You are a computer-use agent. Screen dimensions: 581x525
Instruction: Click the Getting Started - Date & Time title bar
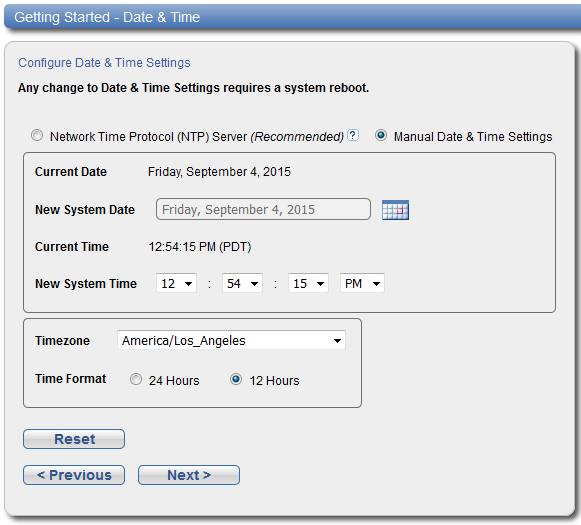[292, 17]
